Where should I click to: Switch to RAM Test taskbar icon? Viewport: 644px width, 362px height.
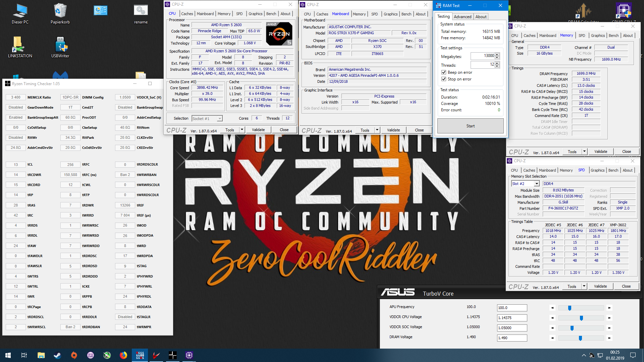point(140,355)
